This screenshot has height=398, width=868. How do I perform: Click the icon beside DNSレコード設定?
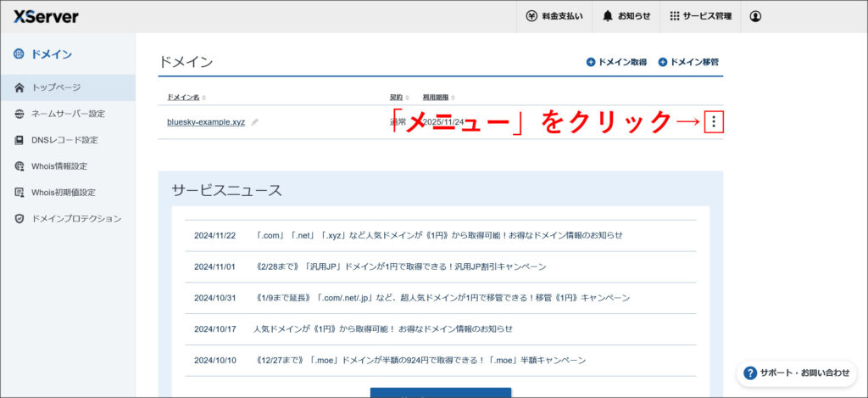[x=19, y=140]
